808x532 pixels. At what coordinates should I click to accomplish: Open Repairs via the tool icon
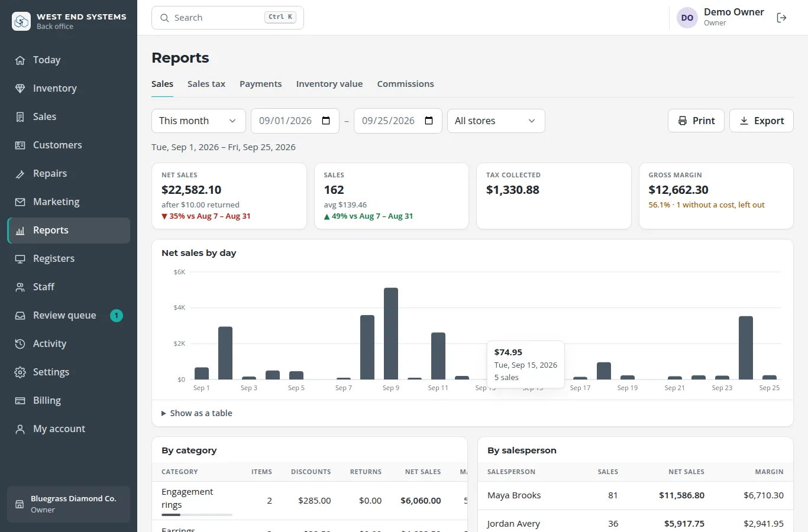pyautogui.click(x=20, y=174)
